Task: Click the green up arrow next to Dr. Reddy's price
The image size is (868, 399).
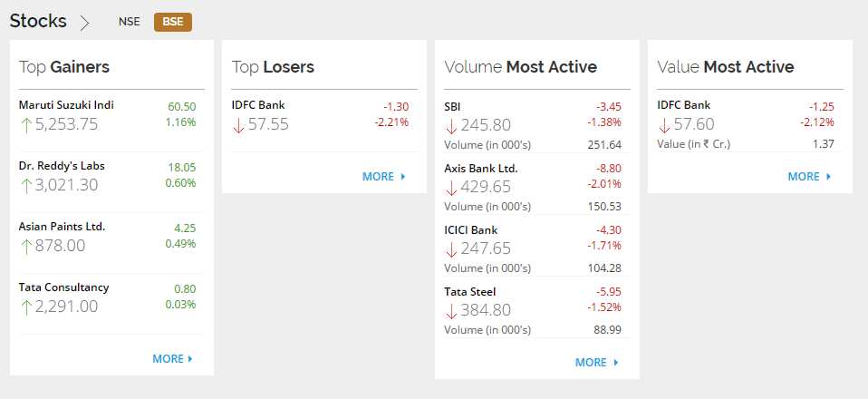Action: tap(26, 186)
